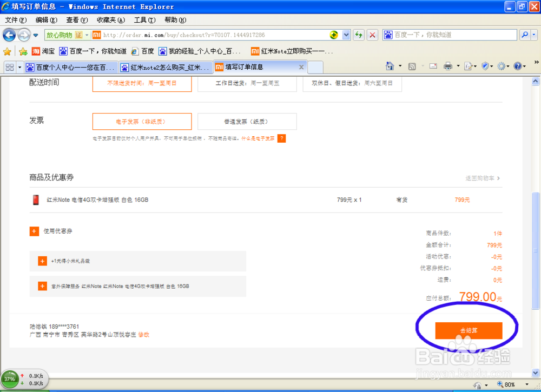Click the orange question mark help icon
The height and width of the screenshot is (392, 541).
tap(281, 138)
